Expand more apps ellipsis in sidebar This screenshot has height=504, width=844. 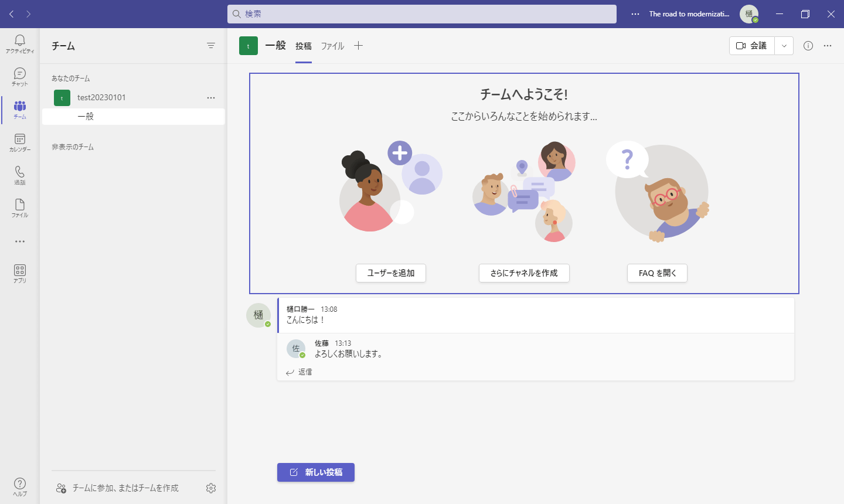tap(20, 241)
